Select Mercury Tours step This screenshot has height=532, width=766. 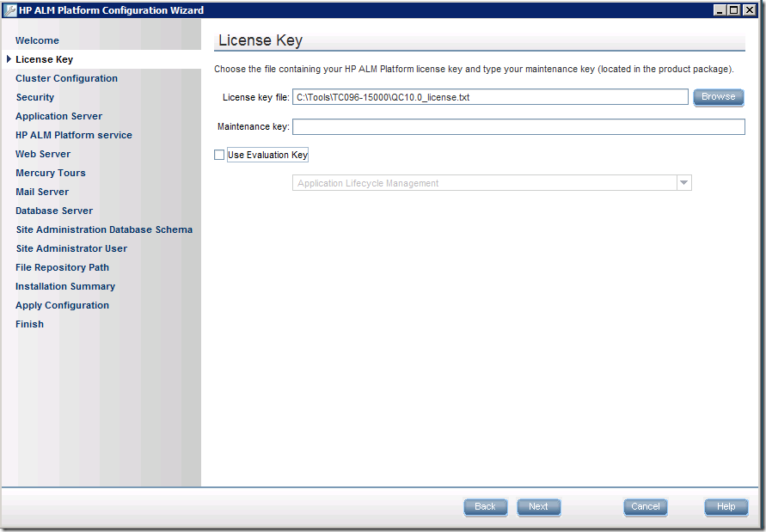[x=51, y=173]
